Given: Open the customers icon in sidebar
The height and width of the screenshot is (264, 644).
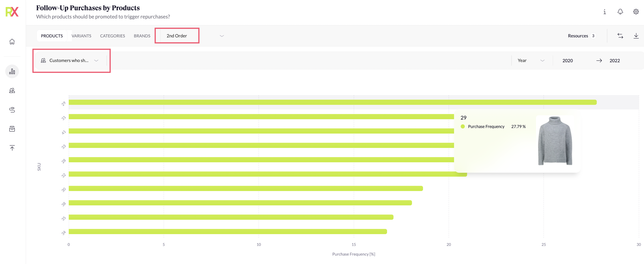Looking at the screenshot, I should (x=12, y=91).
